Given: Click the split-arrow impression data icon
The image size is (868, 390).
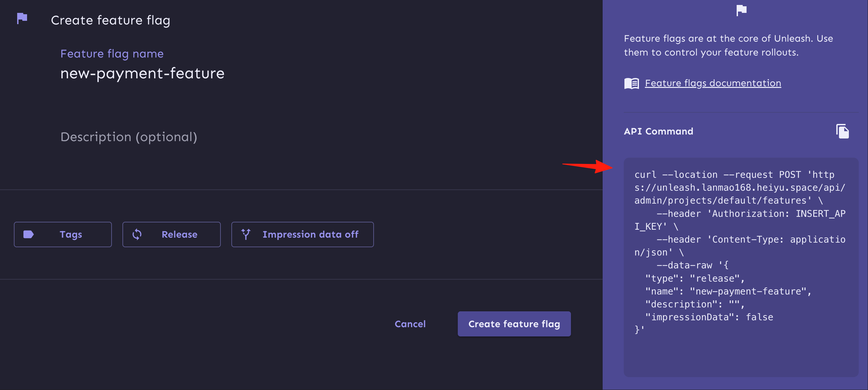Looking at the screenshot, I should tap(246, 234).
